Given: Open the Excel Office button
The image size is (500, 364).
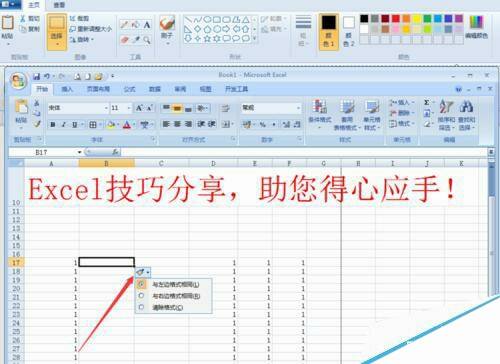Looking at the screenshot, I should pos(18,81).
